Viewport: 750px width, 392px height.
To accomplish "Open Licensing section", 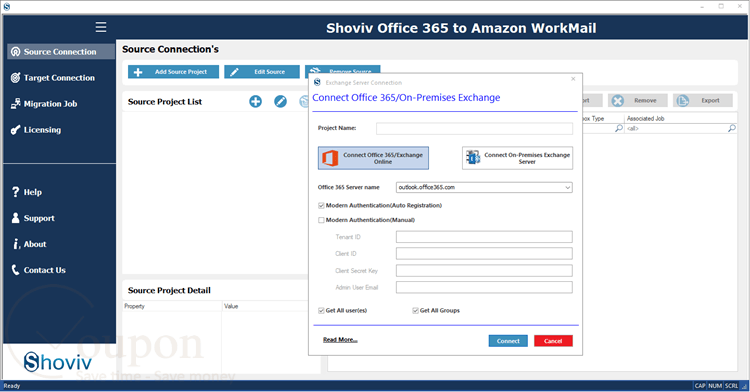I will click(x=42, y=130).
